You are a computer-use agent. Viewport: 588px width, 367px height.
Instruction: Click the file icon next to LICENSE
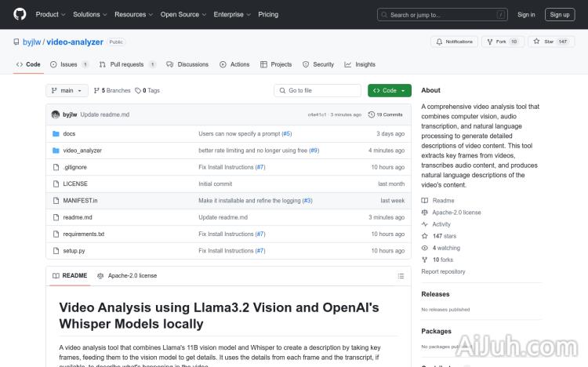pos(56,183)
